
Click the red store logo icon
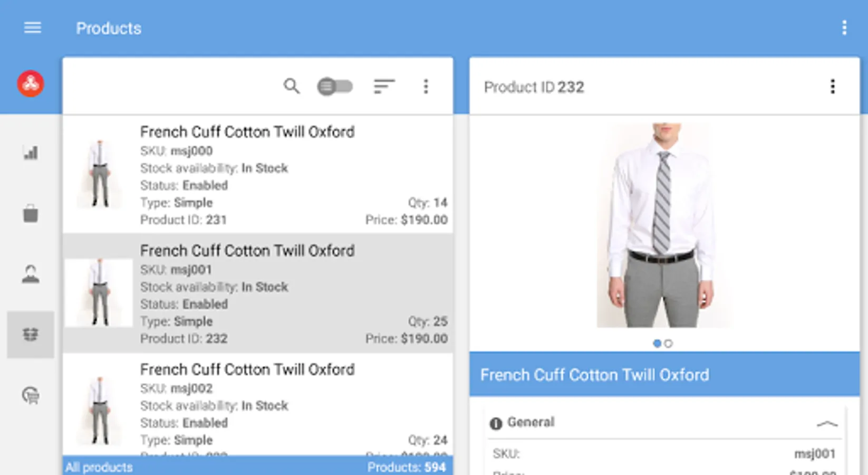pos(31,83)
